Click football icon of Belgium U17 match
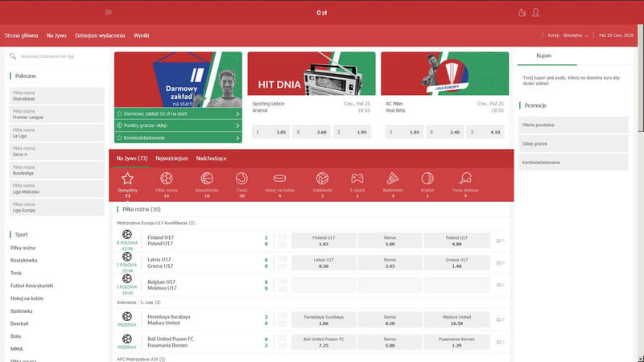Image resolution: width=644 pixels, height=362 pixels. coord(127,278)
